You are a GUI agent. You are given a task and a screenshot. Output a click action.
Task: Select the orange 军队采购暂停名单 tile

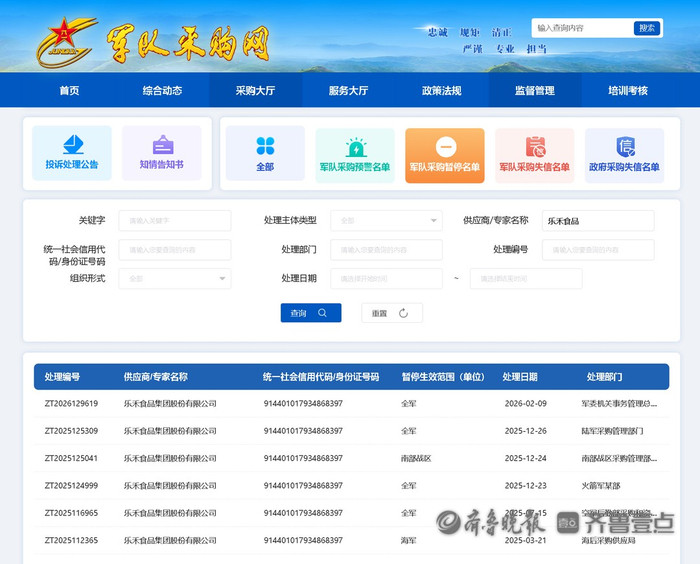[x=445, y=153]
